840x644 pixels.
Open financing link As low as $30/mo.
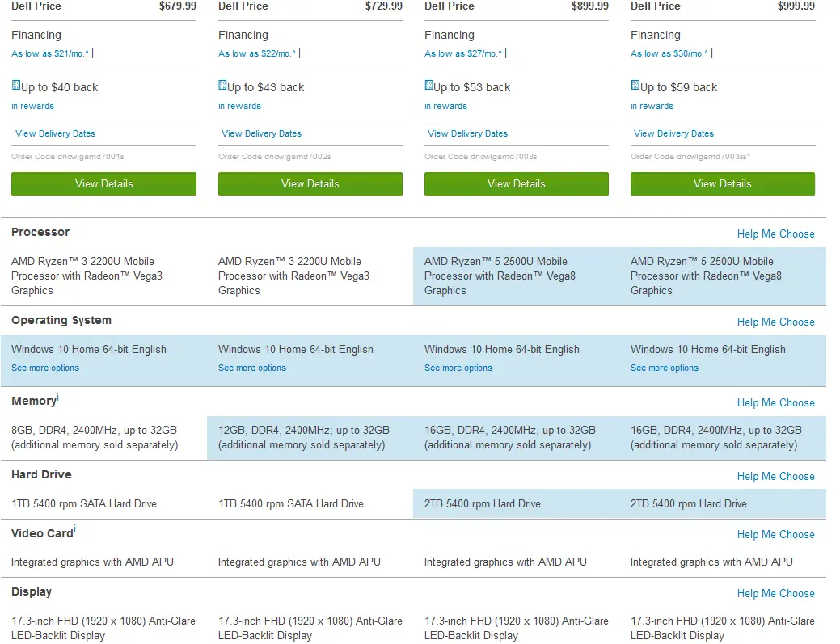pos(669,53)
